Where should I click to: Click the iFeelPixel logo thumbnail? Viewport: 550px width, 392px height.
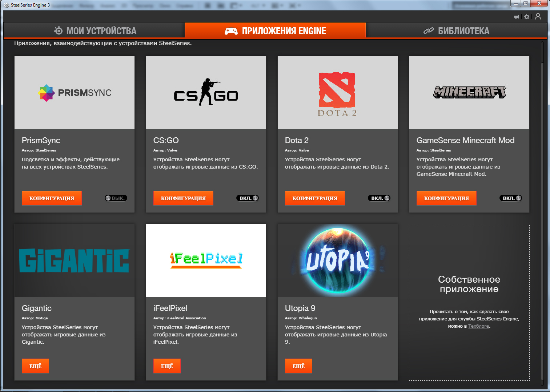[206, 260]
